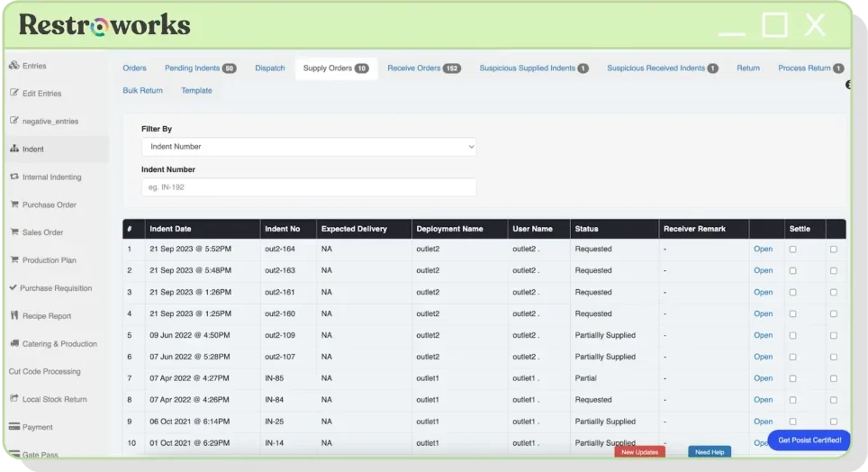Click the New Updates button
This screenshot has width=868, height=472.
coord(639,452)
